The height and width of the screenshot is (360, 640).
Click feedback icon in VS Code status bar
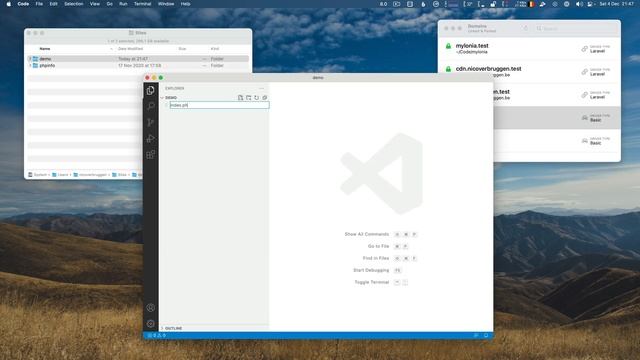tap(476, 336)
